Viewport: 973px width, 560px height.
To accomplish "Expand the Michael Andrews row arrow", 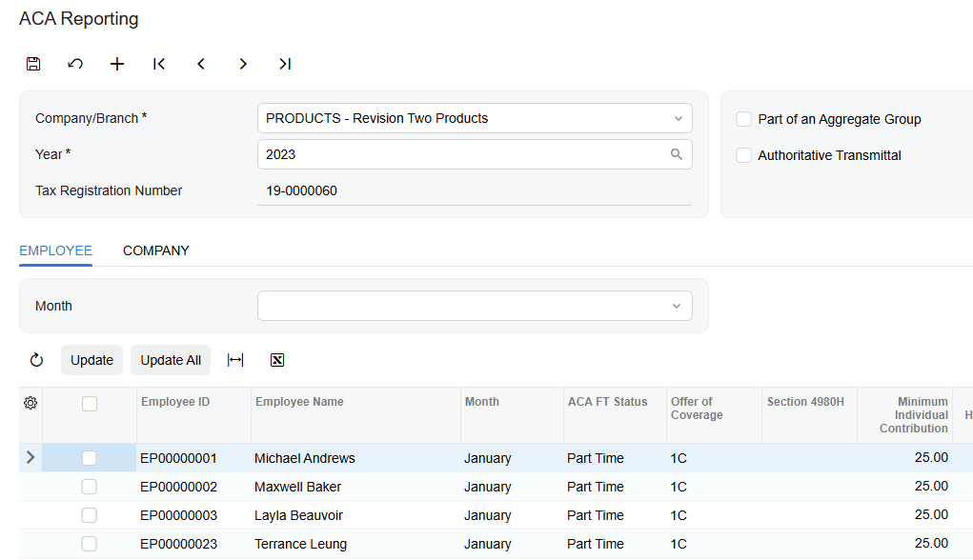I will coord(30,458).
